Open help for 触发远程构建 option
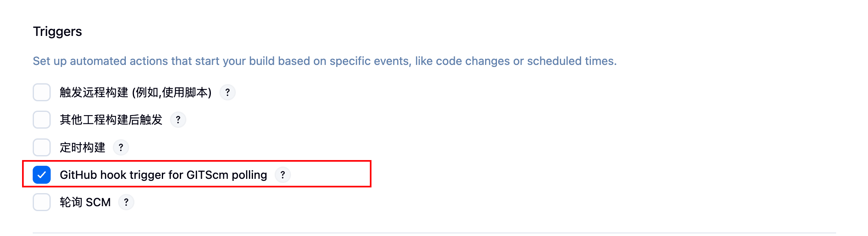 pos(228,92)
